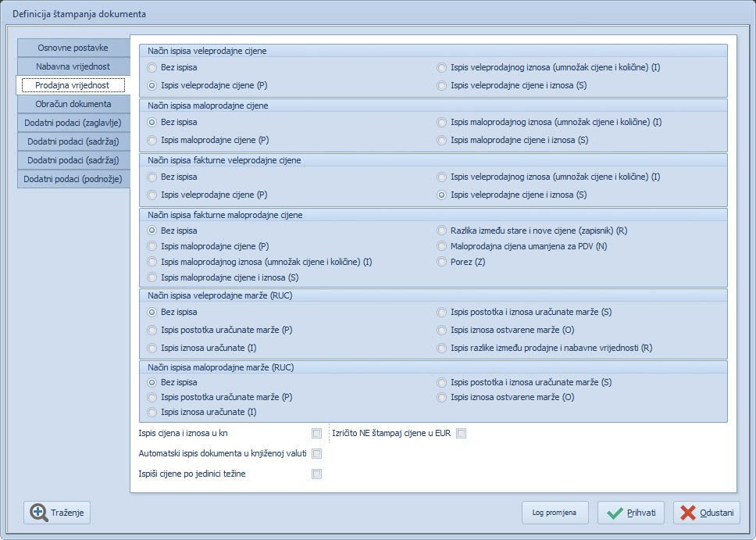Viewport: 756px width, 540px height.
Task: Go to Dodatni podaci (podnožje) tab
Action: tap(73, 179)
